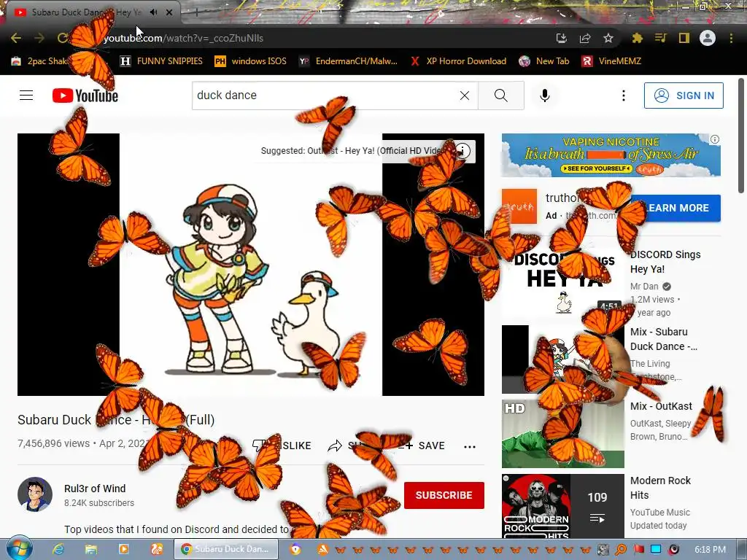This screenshot has height=560, width=747.
Task: Go back with the browser back arrow
Action: coord(16,38)
